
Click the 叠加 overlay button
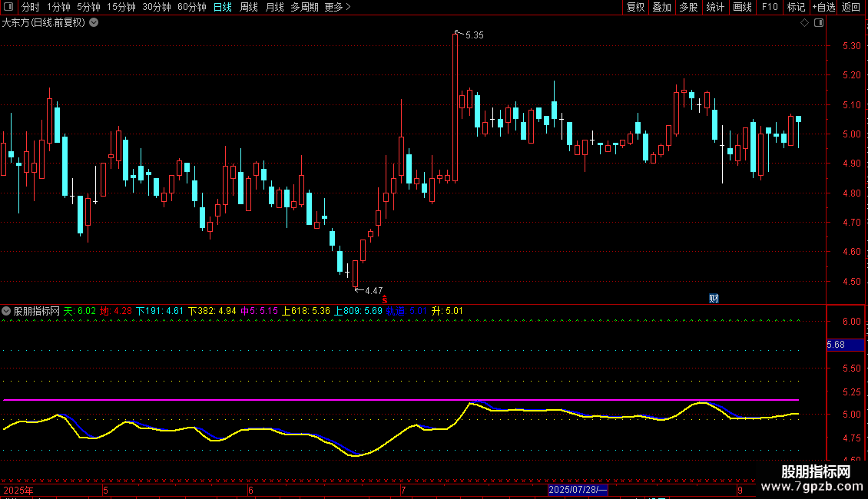point(662,7)
